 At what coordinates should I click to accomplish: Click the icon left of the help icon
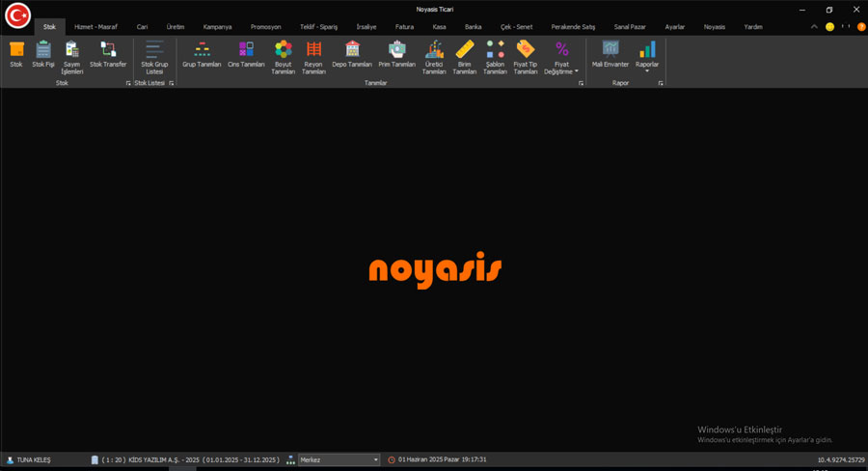[x=846, y=27]
